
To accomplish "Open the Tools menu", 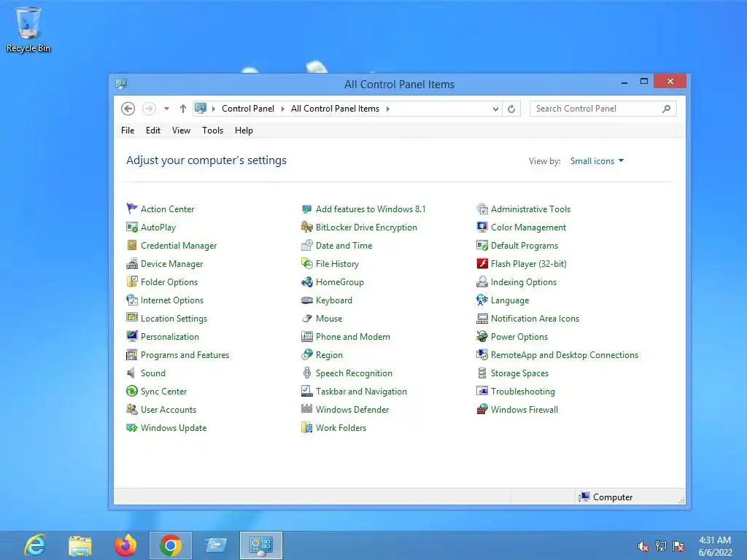I will pyautogui.click(x=212, y=131).
